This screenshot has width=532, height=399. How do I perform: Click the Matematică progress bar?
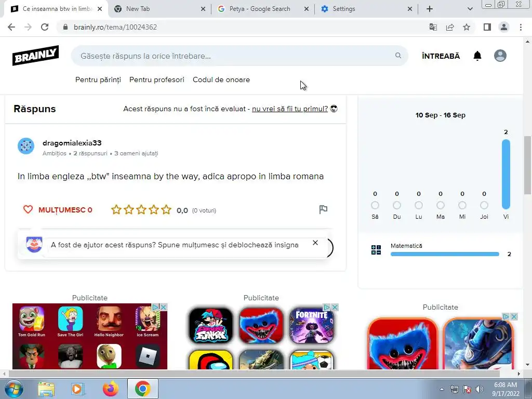(x=445, y=254)
